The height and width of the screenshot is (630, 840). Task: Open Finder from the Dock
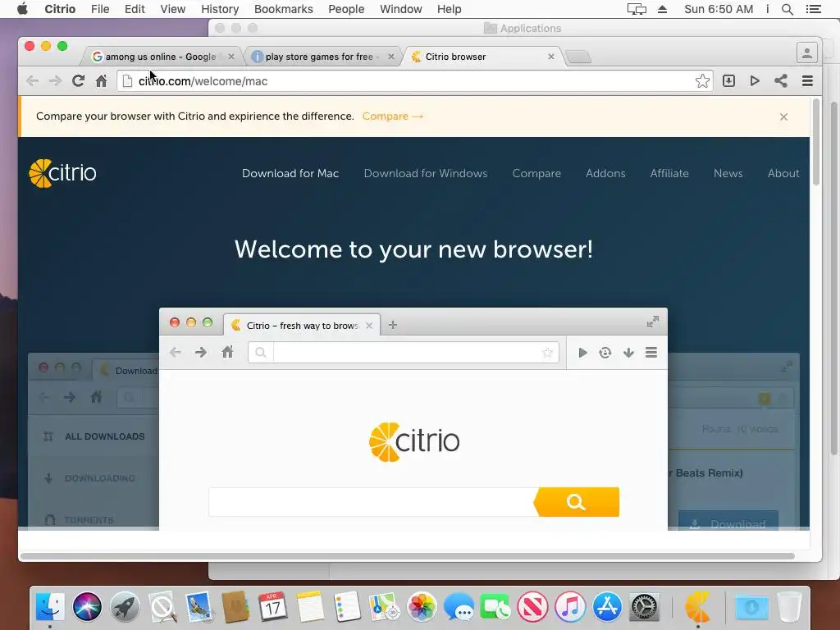50,607
